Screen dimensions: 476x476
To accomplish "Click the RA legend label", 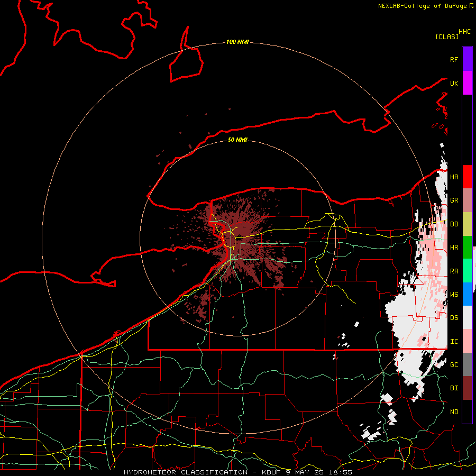I will 454,271.
